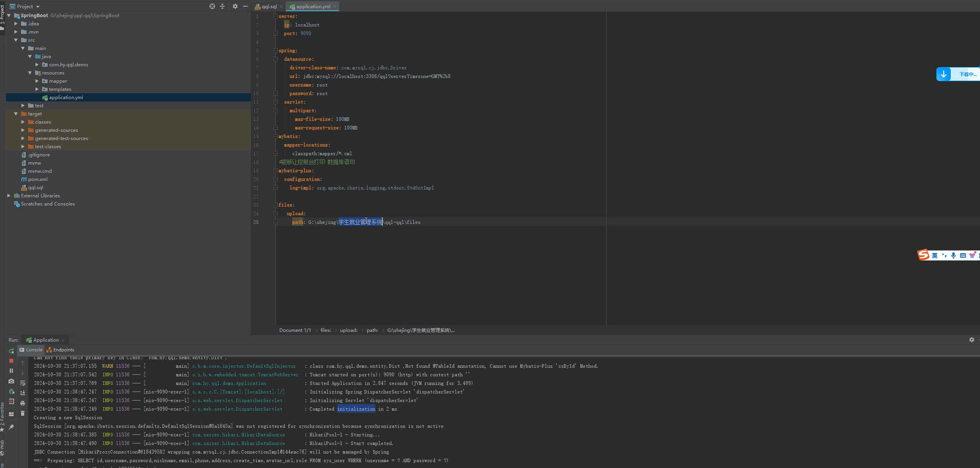The width and height of the screenshot is (980, 468).
Task: Stop the running Application with the red square
Action: tap(11, 361)
